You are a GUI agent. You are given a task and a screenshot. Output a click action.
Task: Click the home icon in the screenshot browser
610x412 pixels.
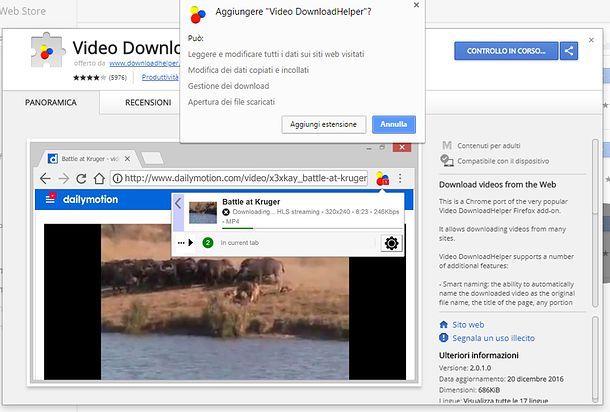[x=99, y=179]
